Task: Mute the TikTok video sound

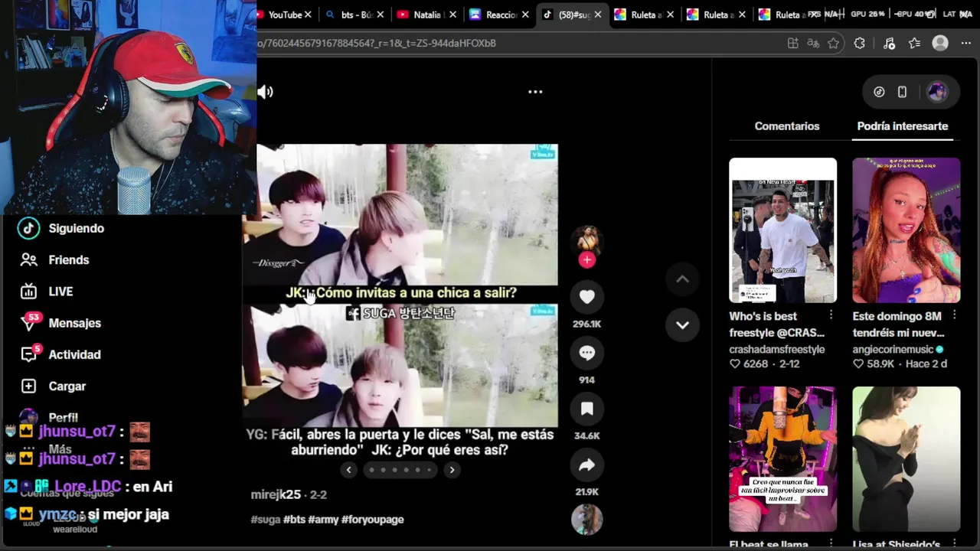Action: pos(265,92)
